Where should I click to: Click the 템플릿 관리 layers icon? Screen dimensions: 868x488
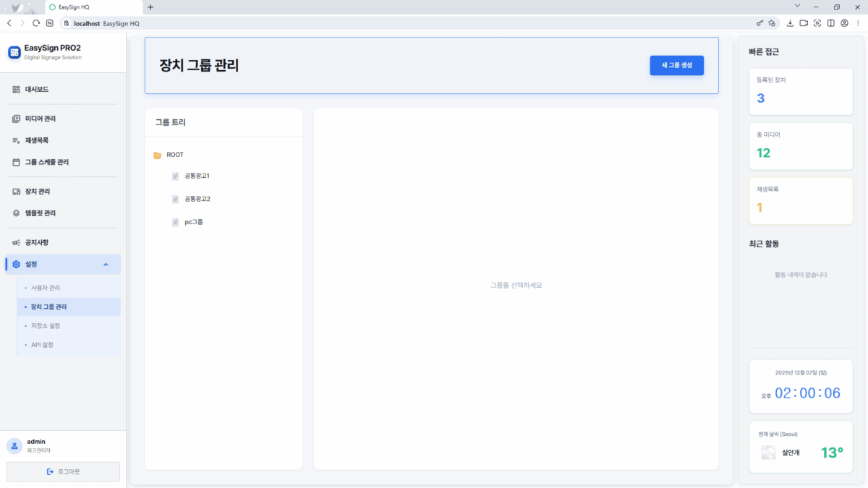pos(16,213)
